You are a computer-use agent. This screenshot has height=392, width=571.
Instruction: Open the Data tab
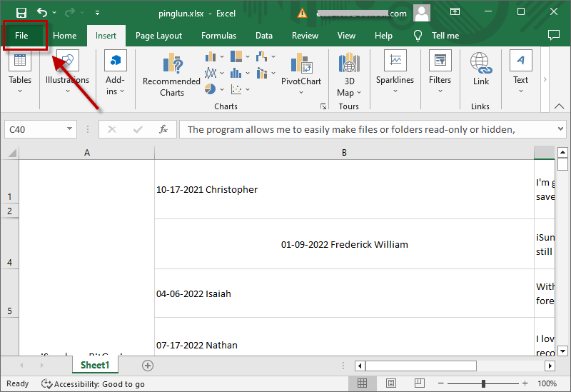pos(264,35)
